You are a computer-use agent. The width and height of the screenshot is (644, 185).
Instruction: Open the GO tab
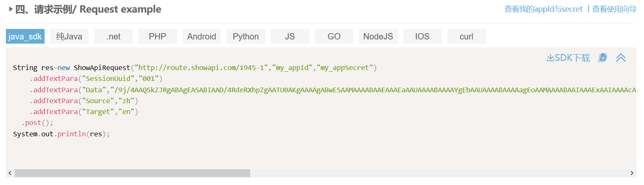point(334,36)
